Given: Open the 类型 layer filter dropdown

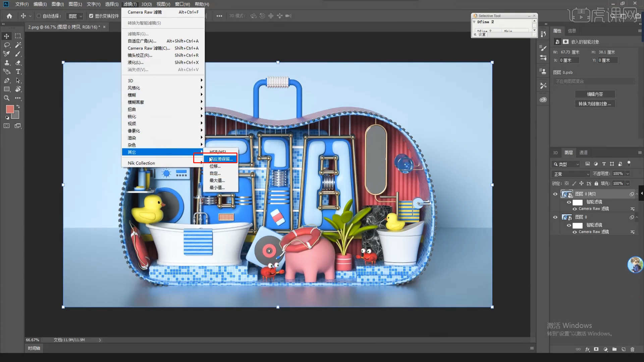Looking at the screenshot, I should 566,164.
